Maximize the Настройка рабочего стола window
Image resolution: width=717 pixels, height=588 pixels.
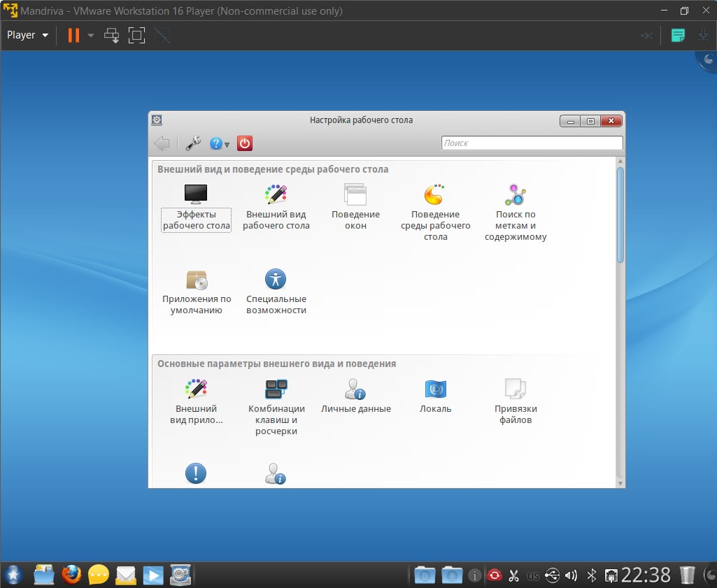click(590, 121)
